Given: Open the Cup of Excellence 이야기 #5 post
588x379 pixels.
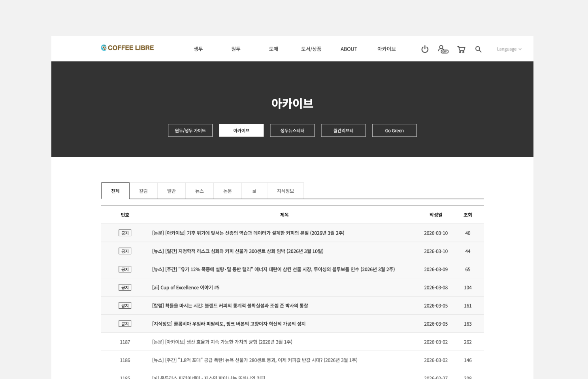Looking at the screenshot, I should pyautogui.click(x=186, y=287).
